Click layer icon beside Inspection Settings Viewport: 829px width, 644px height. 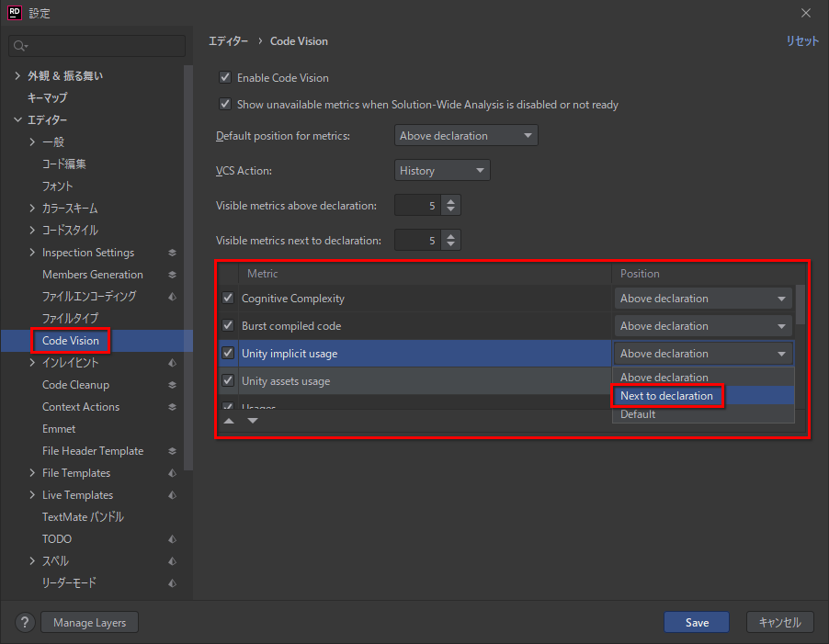click(x=172, y=253)
